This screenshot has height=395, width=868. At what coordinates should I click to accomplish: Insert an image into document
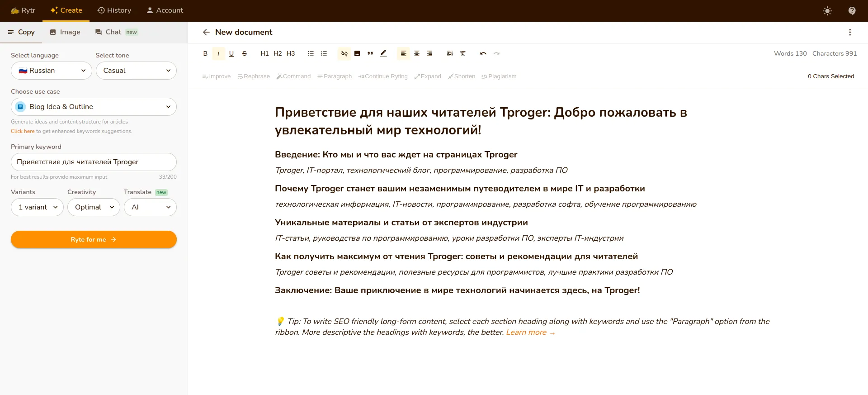tap(357, 53)
